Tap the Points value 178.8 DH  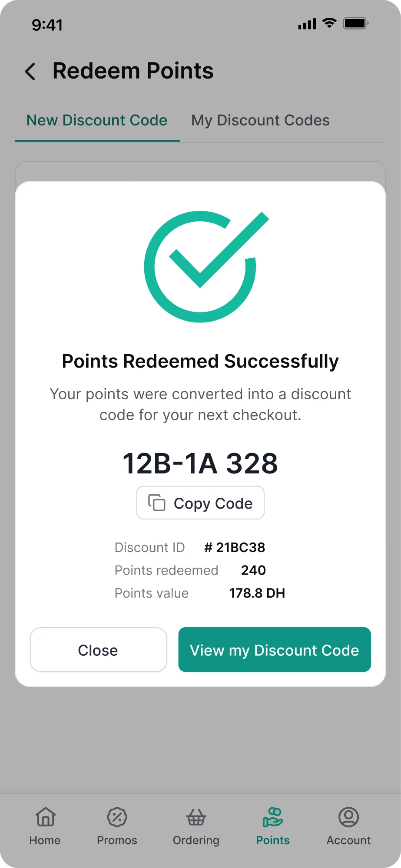[x=257, y=593]
